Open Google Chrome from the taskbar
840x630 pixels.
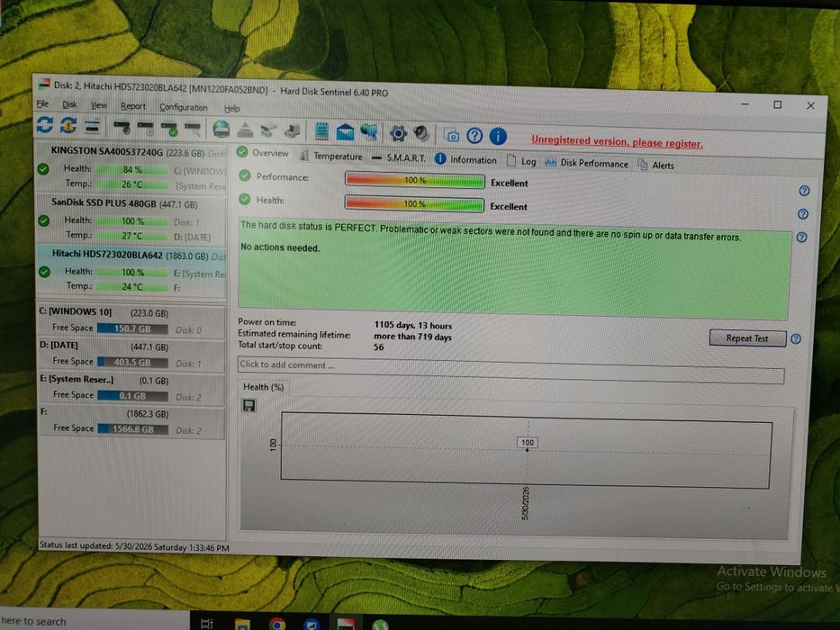click(277, 625)
